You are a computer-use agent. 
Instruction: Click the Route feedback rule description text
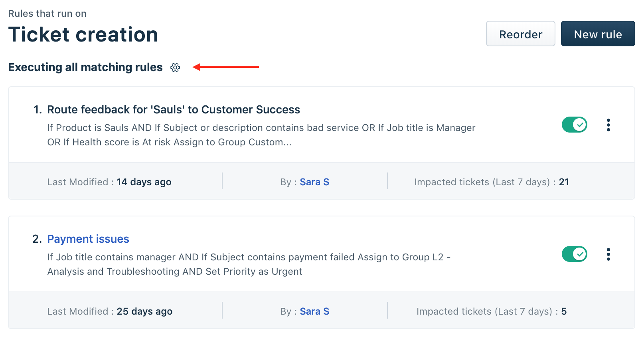pos(261,135)
